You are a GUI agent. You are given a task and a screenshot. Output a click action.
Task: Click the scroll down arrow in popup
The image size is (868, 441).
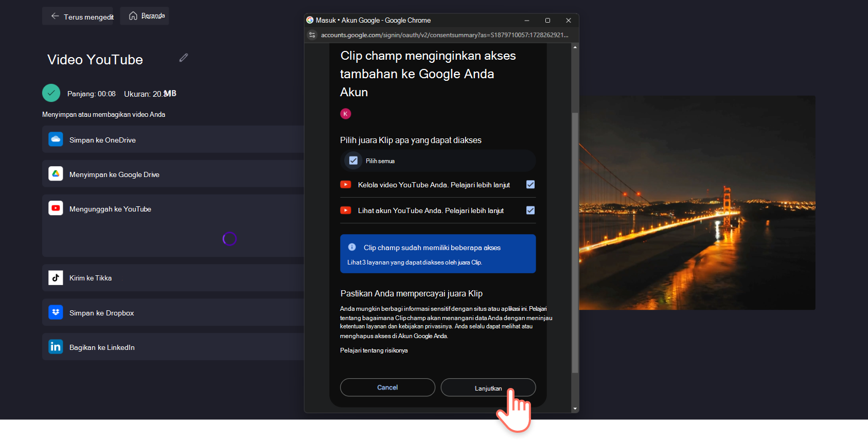pyautogui.click(x=575, y=409)
